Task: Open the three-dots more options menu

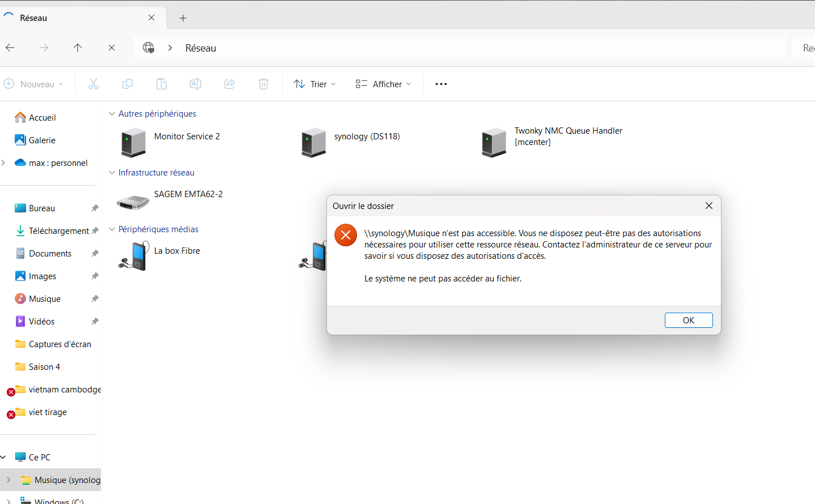Action: [441, 84]
